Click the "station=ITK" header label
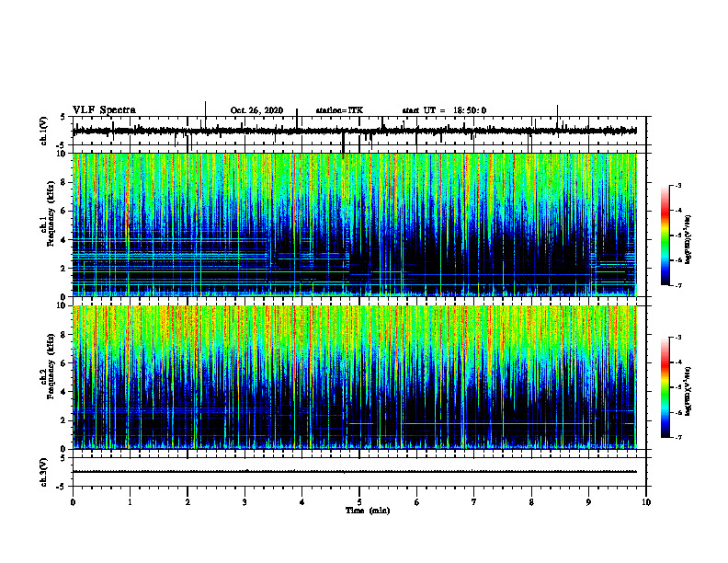 pyautogui.click(x=339, y=110)
